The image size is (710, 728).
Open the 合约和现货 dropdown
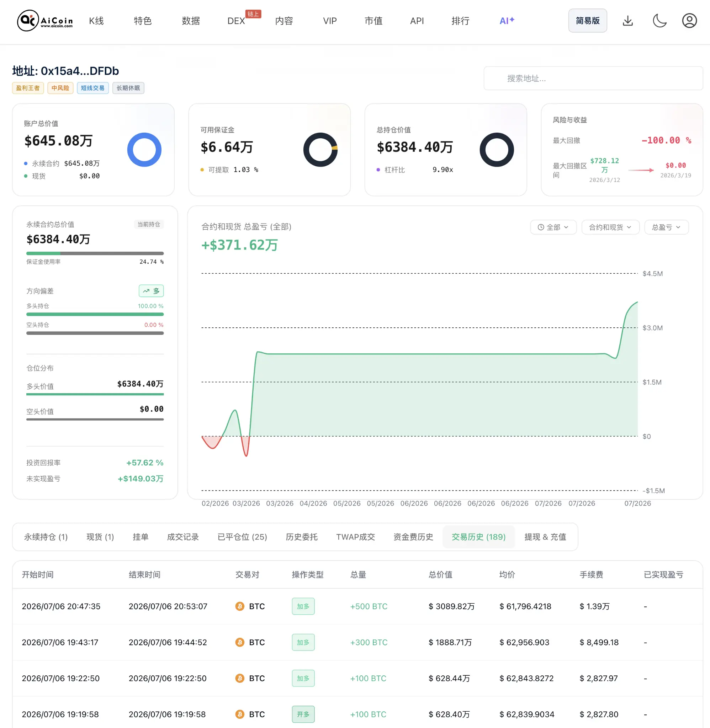coord(610,227)
